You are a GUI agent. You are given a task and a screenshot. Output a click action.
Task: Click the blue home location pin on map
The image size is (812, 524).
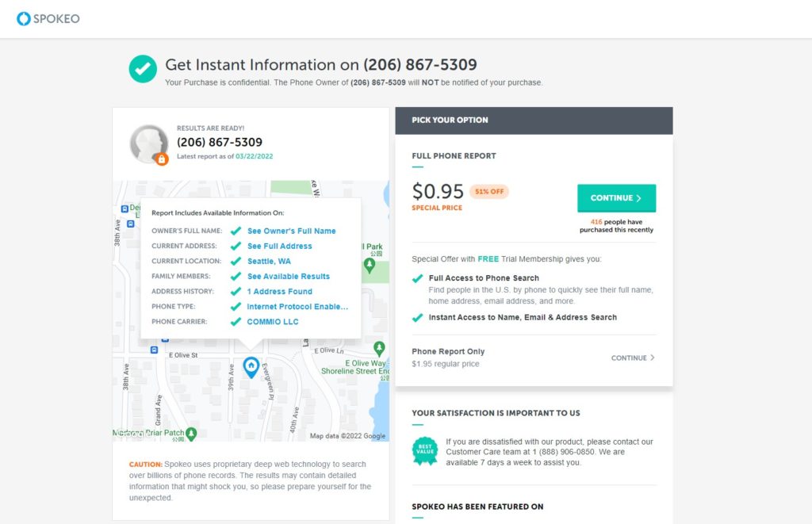[251, 366]
